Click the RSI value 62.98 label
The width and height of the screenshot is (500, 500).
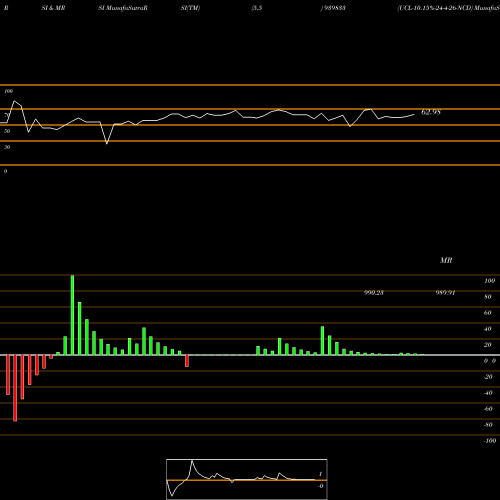[x=431, y=112]
